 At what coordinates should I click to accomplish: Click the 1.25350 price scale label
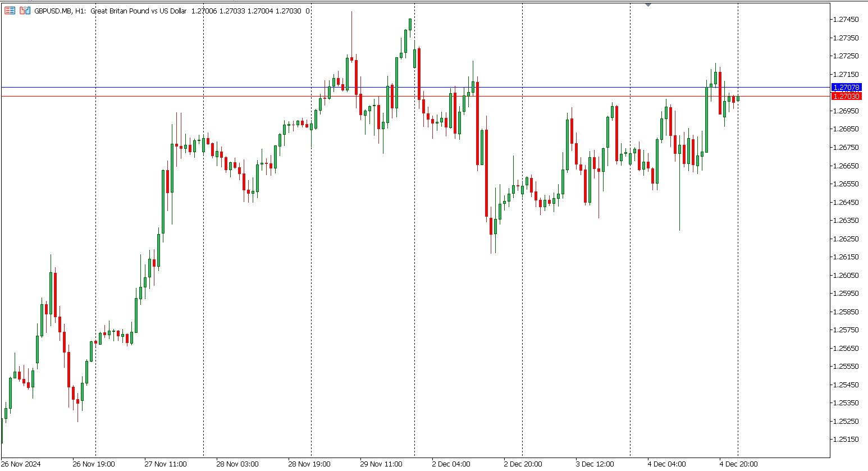click(x=846, y=403)
